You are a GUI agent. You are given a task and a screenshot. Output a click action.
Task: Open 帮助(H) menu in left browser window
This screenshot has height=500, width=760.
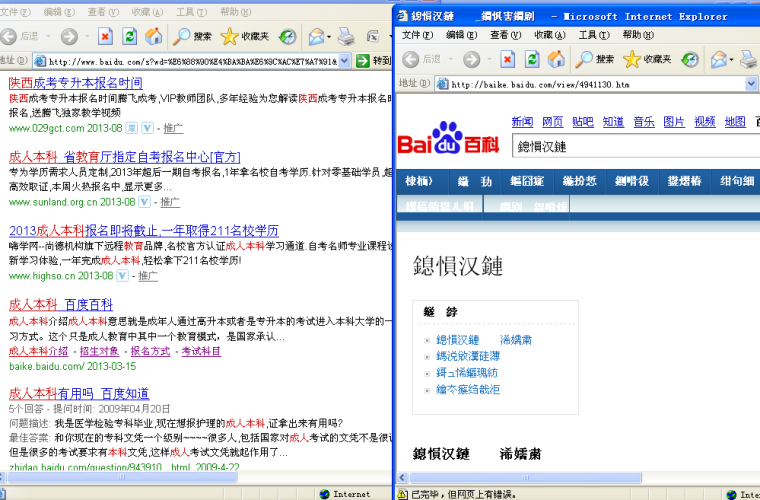(236, 12)
